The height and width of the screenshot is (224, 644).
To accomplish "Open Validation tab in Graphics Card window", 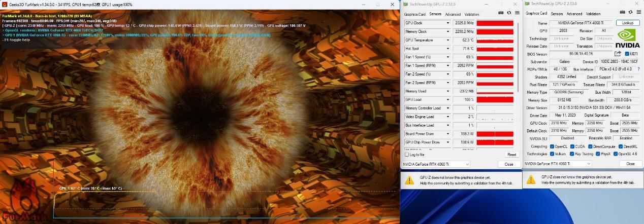I will click(593, 14).
